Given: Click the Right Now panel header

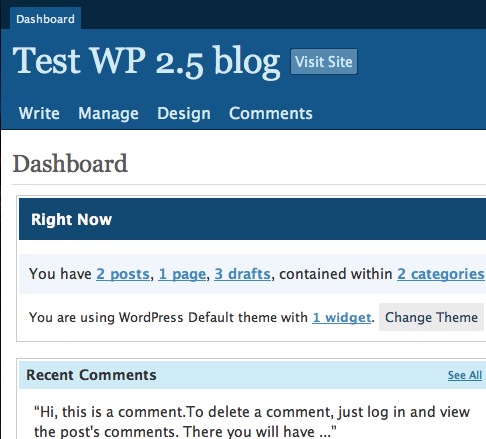Looking at the screenshot, I should (252, 219).
